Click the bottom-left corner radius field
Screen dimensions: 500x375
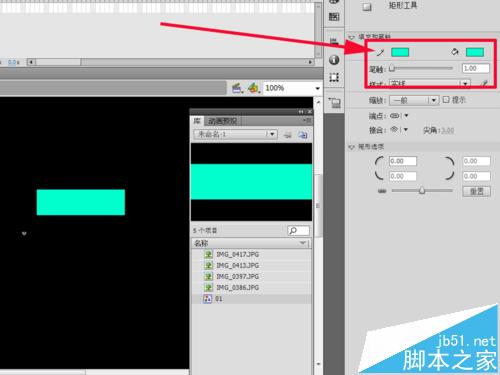click(403, 176)
